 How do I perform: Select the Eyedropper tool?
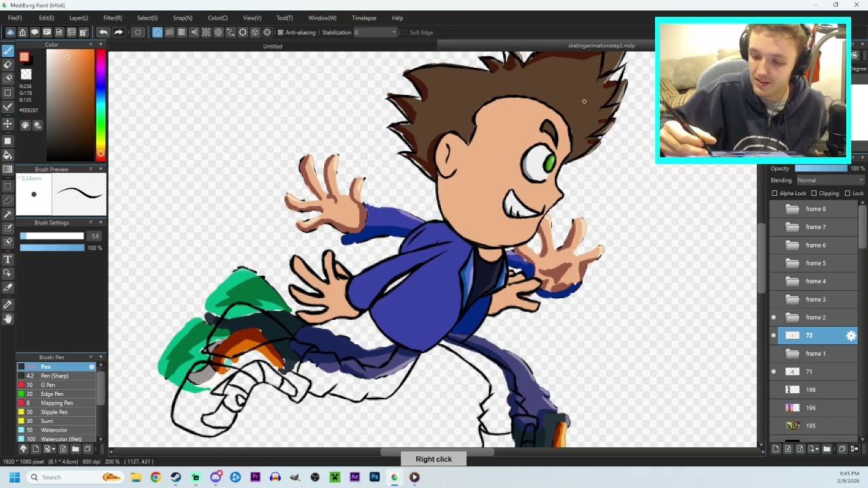point(8,304)
